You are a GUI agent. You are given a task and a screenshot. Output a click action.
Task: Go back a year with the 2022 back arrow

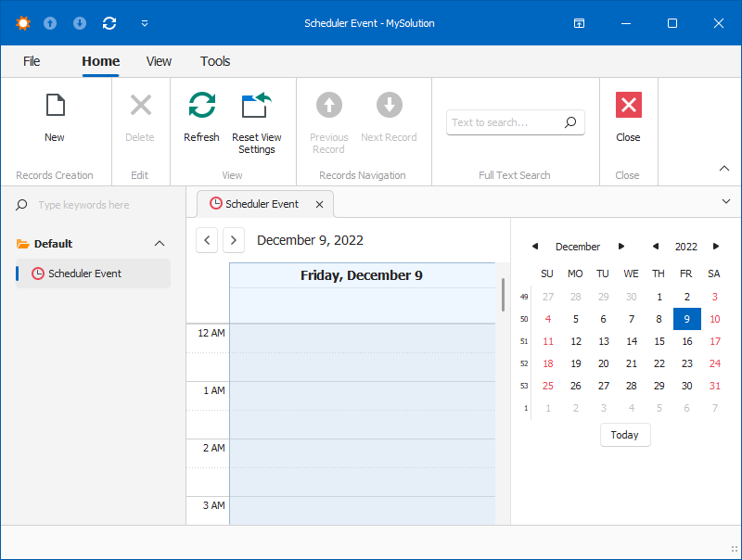pos(656,246)
